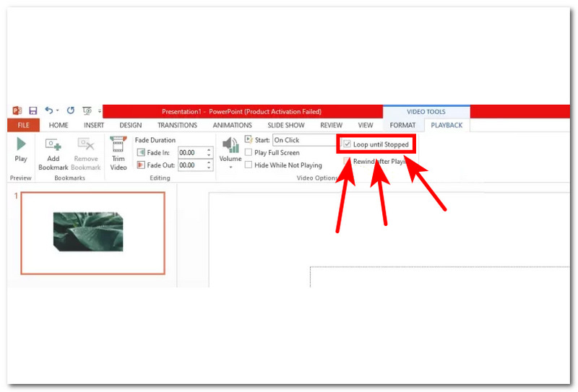This screenshot has height=392, width=578.
Task: Expand the Volume dropdown arrow
Action: 230,167
